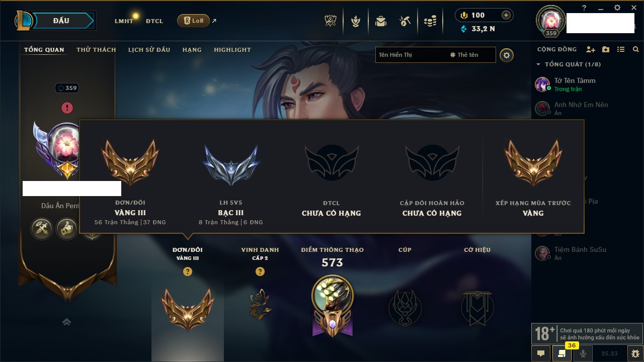
Task: Switch to the Thử Thách tab
Action: [96, 50]
